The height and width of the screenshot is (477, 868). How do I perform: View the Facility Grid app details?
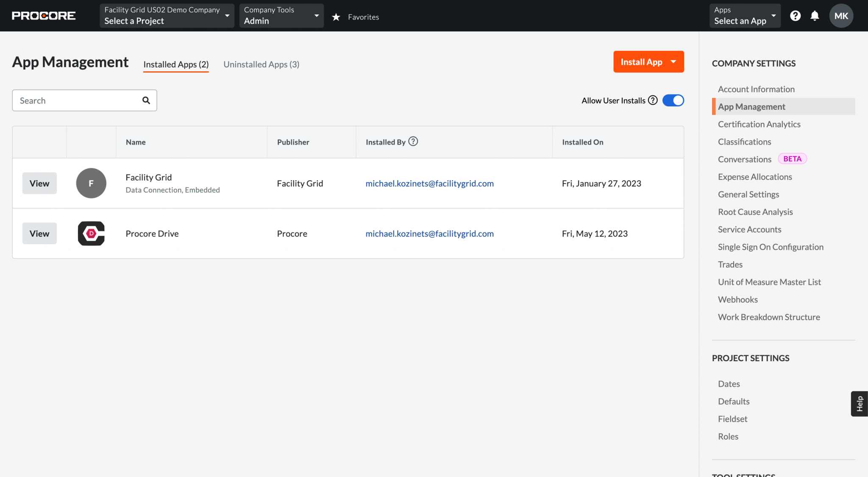(39, 183)
